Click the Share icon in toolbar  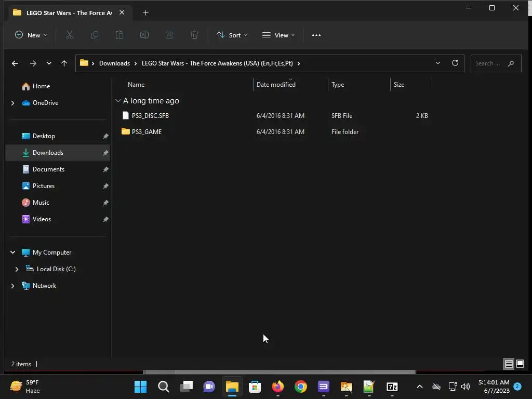[169, 35]
